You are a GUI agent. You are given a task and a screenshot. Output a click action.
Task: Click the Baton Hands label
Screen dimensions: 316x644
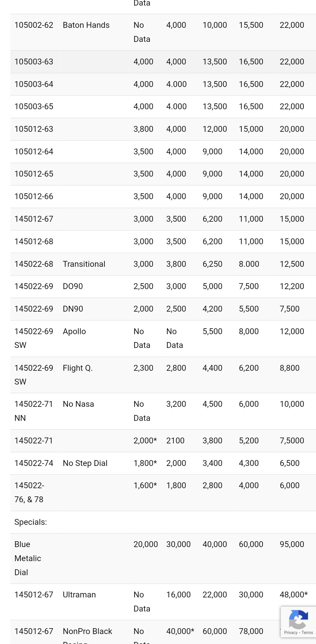(x=86, y=25)
